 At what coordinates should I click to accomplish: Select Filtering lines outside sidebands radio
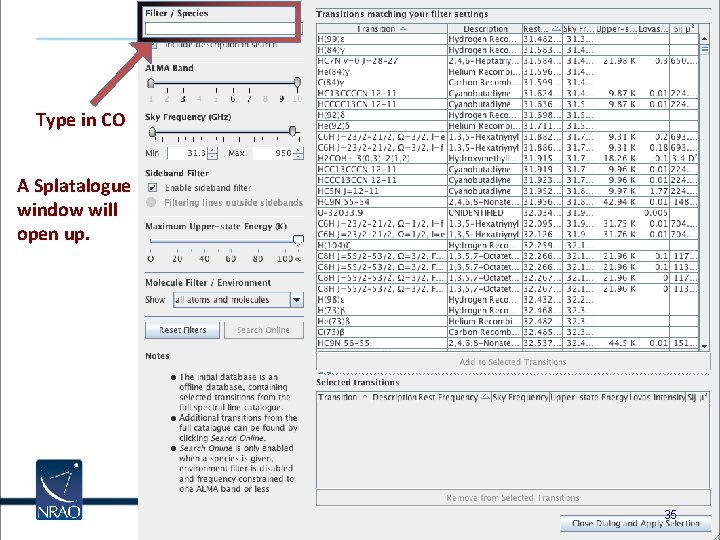pyautogui.click(x=151, y=202)
